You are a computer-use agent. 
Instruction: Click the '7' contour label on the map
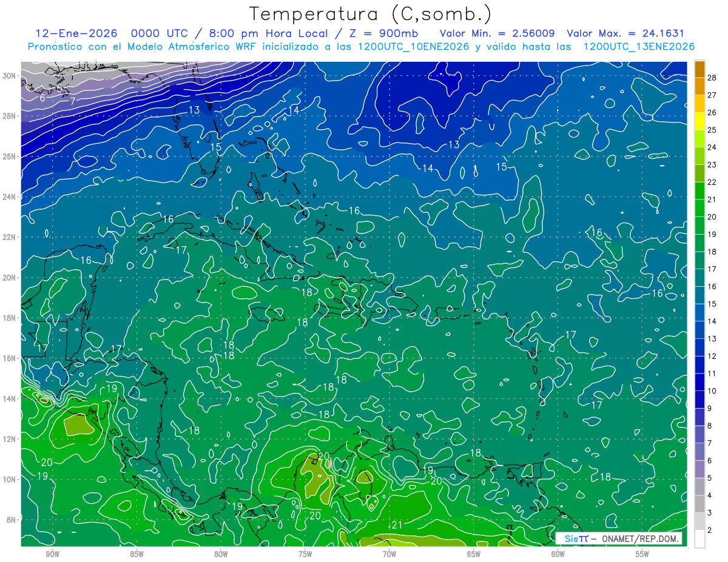72,101
